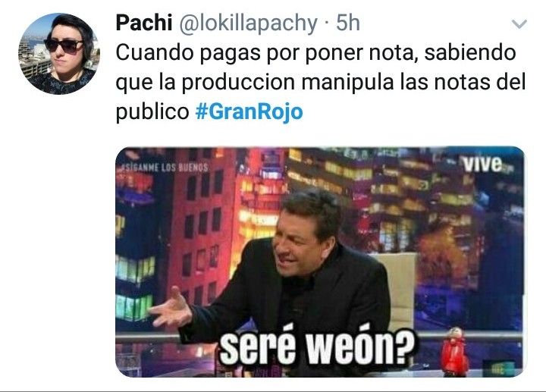The height and width of the screenshot is (392, 546).
Task: Open the @lokillapachy handle
Action: tap(248, 24)
